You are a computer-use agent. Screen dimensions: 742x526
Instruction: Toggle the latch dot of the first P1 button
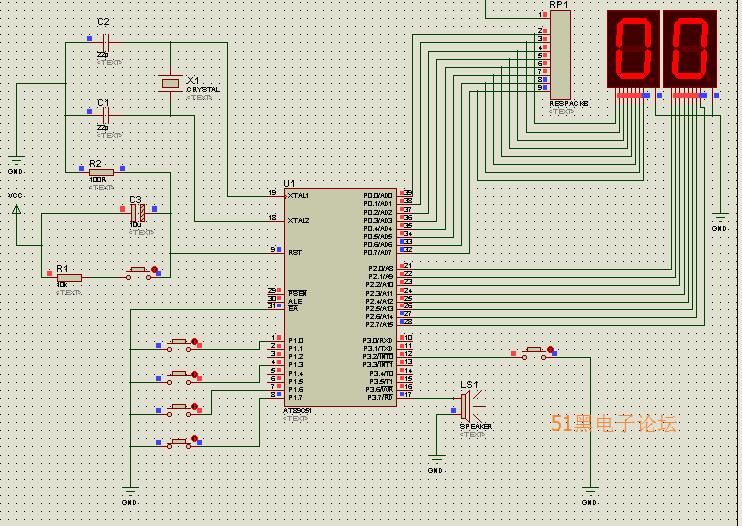[x=194, y=341]
